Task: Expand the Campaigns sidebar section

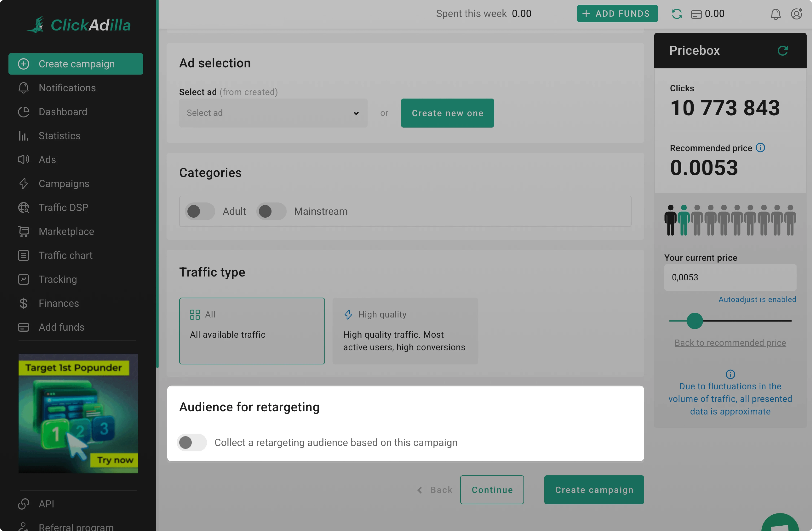Action: (64, 183)
